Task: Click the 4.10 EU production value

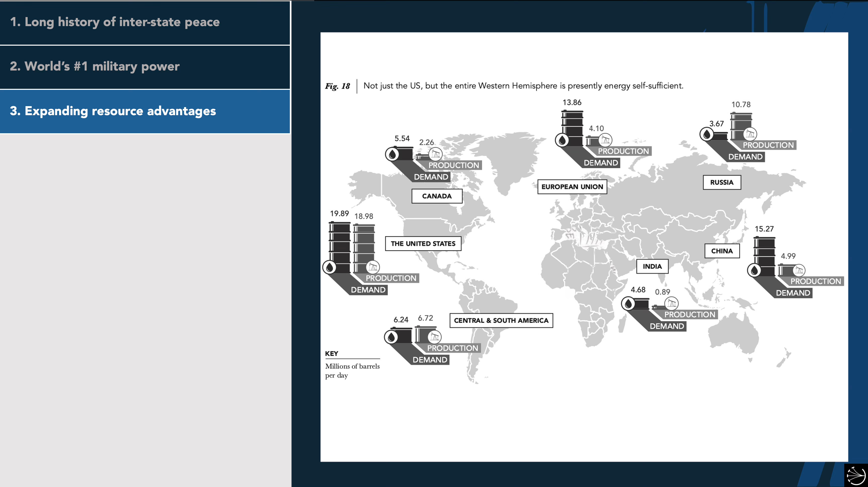Action: click(x=596, y=128)
